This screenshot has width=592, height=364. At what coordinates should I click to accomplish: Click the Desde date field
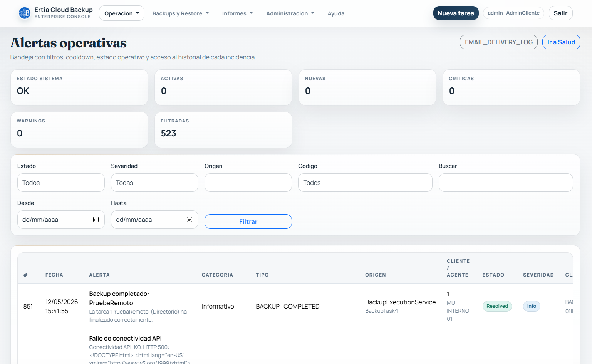(x=61, y=220)
